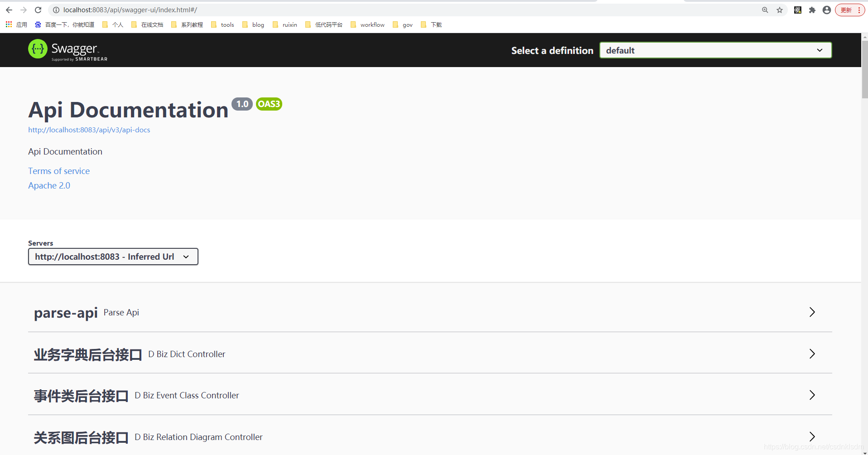Open the tools bookmark folder

click(x=222, y=24)
